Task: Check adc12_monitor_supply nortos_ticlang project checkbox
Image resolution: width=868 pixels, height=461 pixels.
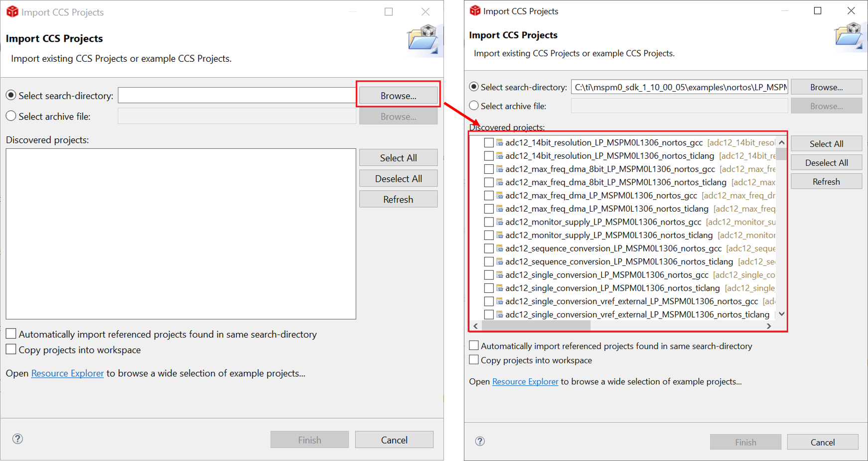Action: (x=489, y=235)
